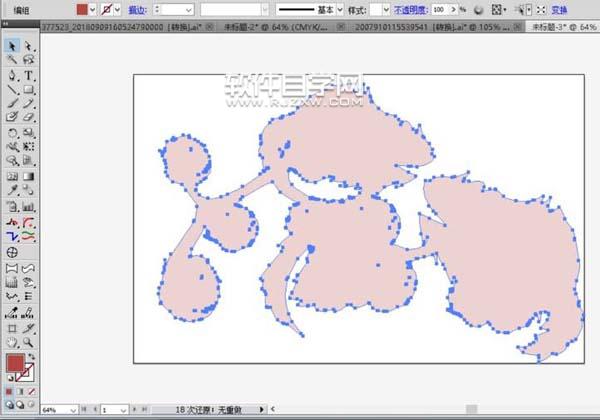Expand the opacity slider arrow
Screen dimensions: 600x420
click(453, 10)
